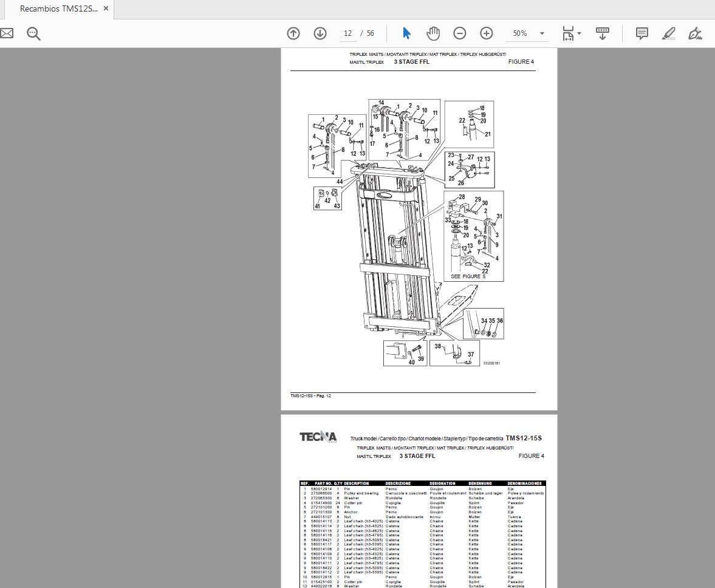
Task: Select the Recambios TMS12S document tab
Action: (x=58, y=9)
